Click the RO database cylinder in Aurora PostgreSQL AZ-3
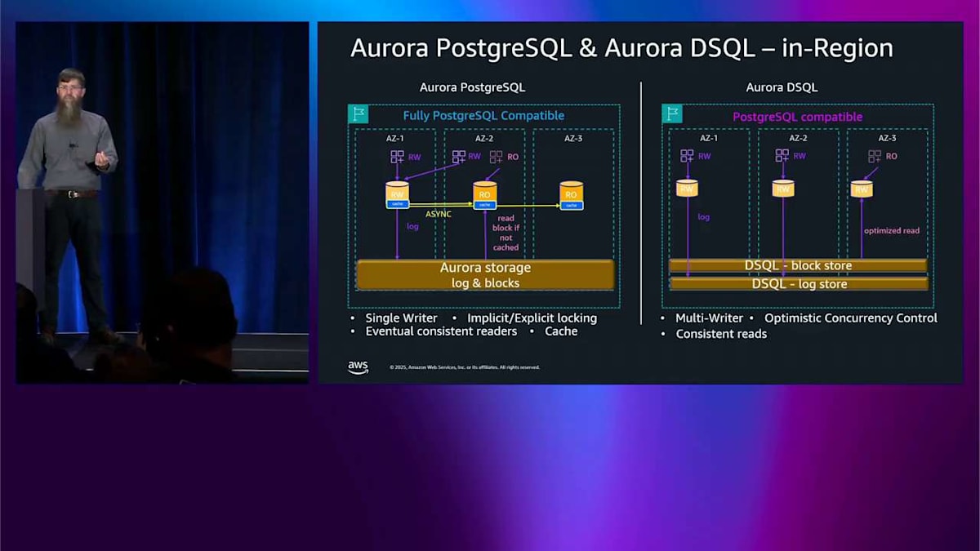Screen dimensions: 980x551 pos(571,195)
